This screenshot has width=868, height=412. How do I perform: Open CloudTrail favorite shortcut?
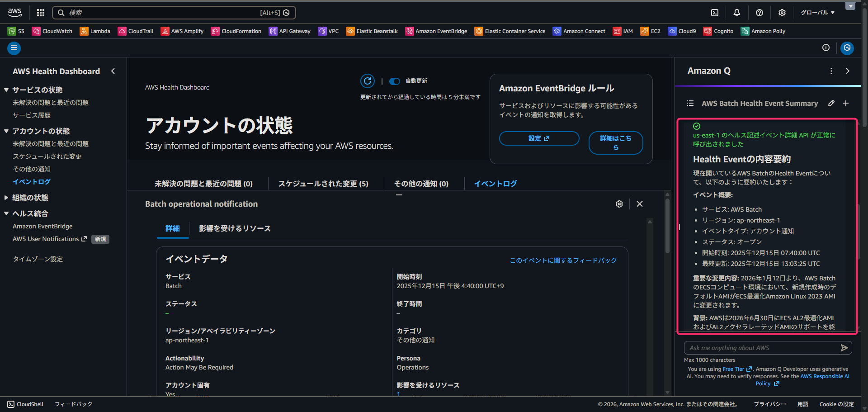[136, 31]
